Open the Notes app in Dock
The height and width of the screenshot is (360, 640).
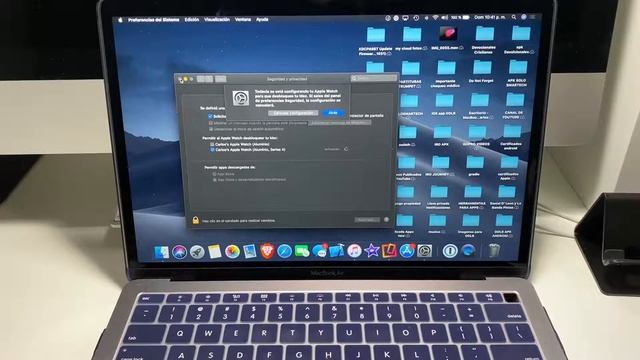214,252
